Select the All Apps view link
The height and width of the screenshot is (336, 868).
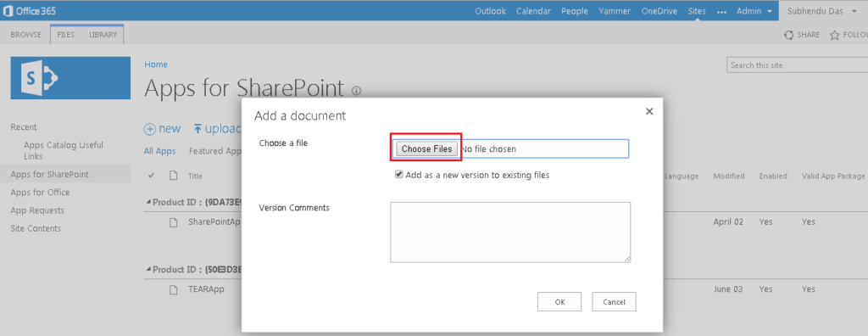coord(159,151)
